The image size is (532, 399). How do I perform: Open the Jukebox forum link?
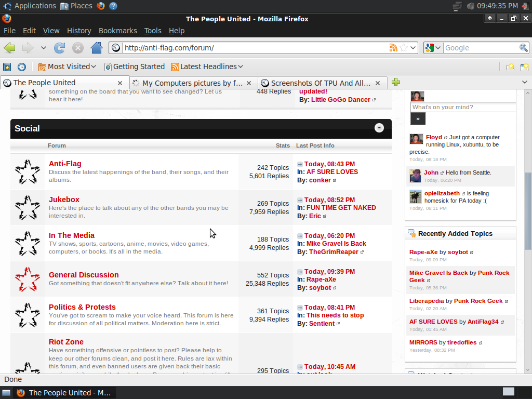pos(64,199)
